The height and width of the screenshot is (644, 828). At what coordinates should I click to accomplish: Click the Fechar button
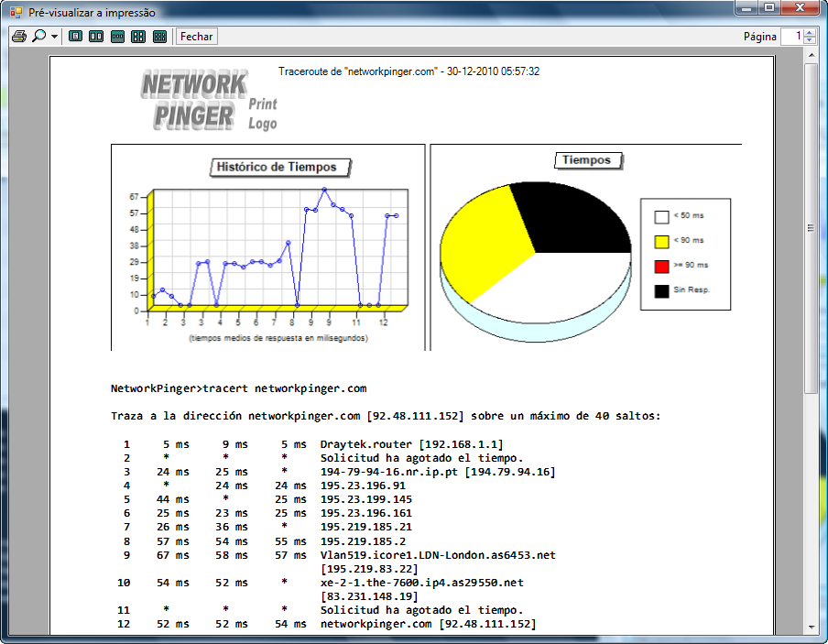[196, 37]
